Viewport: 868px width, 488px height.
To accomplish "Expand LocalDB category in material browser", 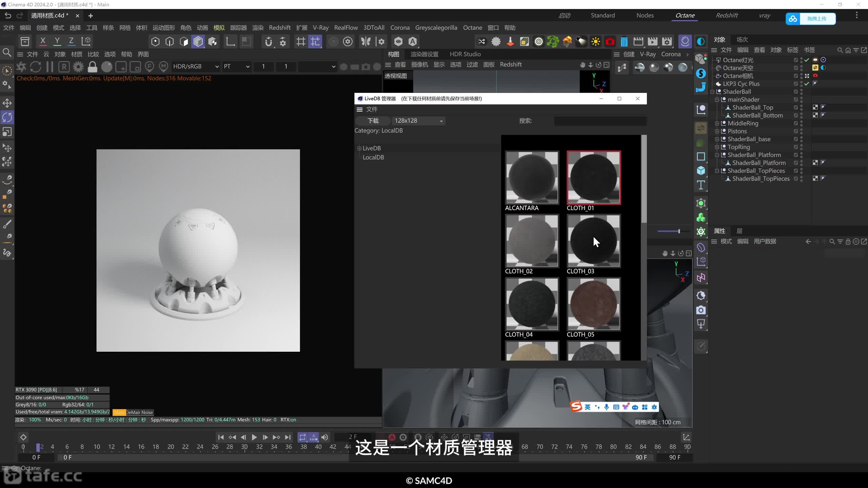I will [373, 157].
